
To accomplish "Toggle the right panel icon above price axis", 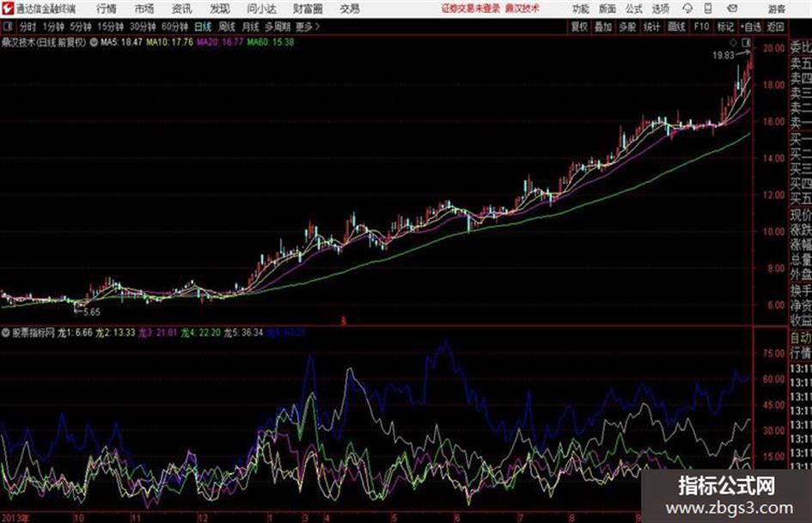I will coord(746,42).
